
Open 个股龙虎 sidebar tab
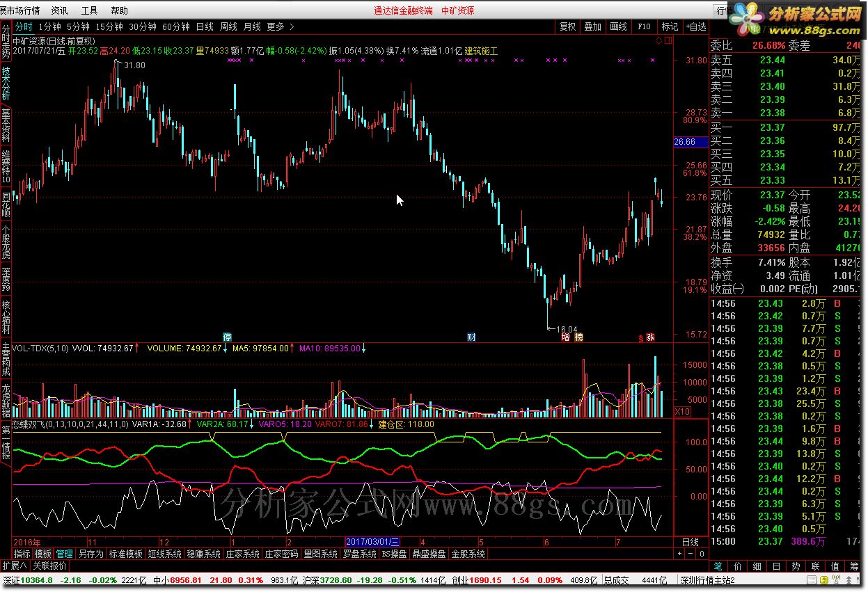coord(6,241)
